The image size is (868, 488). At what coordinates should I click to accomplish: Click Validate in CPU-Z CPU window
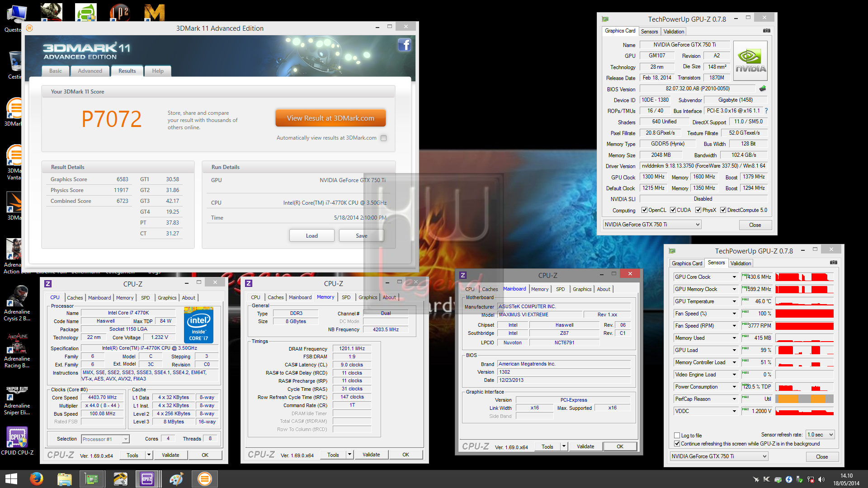click(x=170, y=455)
